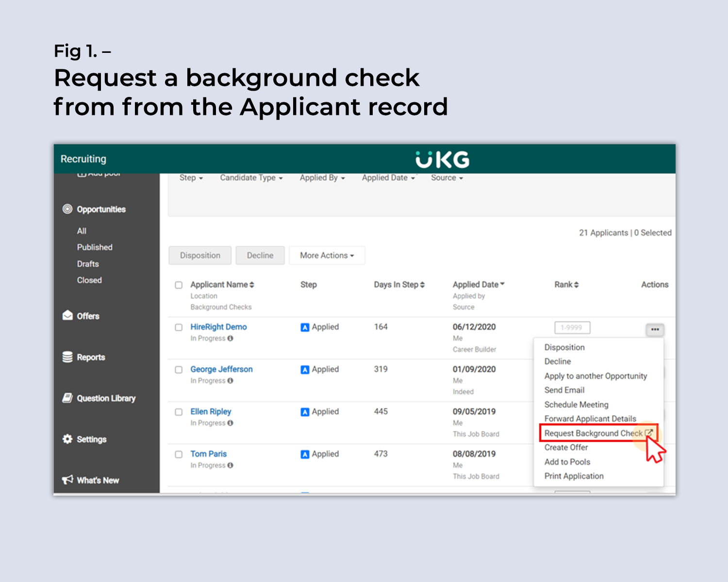Sort applicants by Days In Step
Viewport: 728px width, 582px height.
click(399, 285)
